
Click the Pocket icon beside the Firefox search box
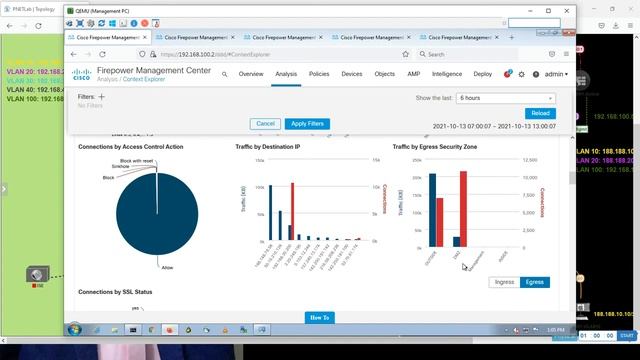point(552,54)
